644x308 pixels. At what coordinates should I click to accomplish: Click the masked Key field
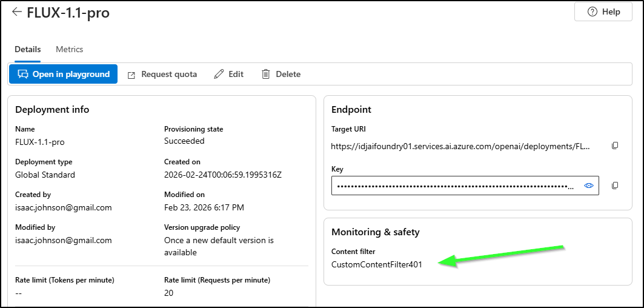tap(454, 186)
